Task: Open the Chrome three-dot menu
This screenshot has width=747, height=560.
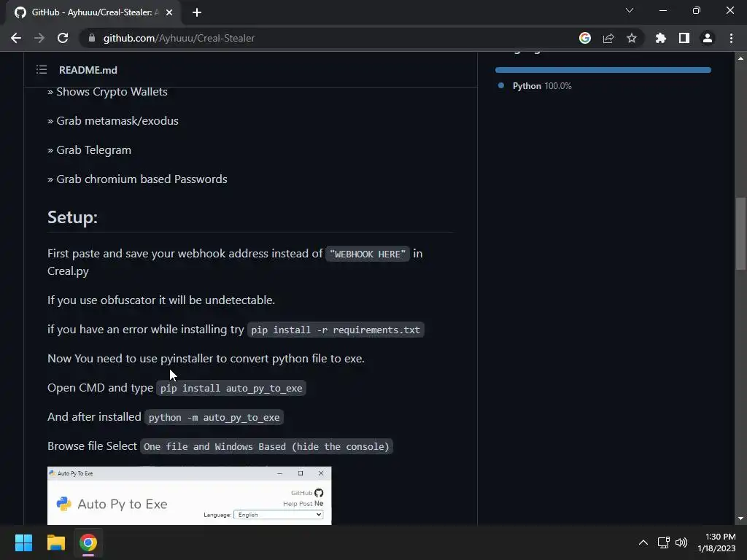Action: point(731,38)
